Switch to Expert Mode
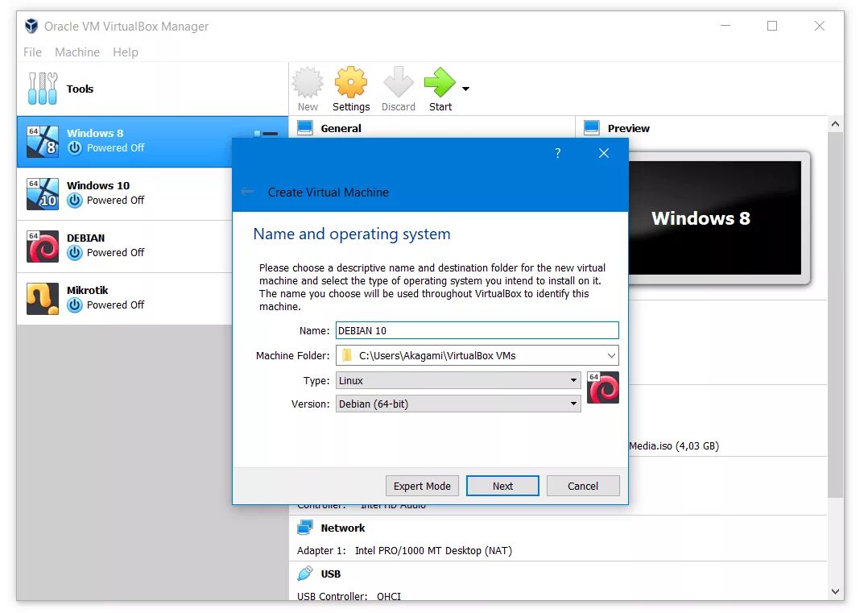 tap(422, 486)
